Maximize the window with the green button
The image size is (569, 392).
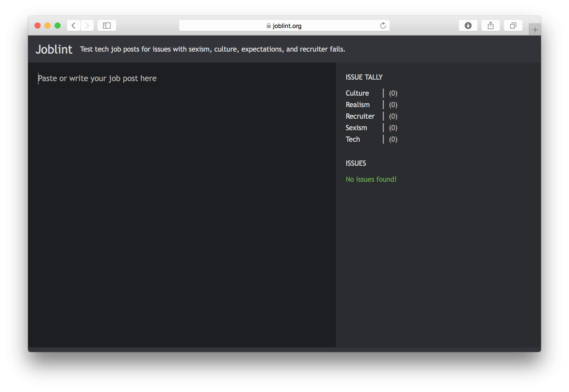coord(58,26)
